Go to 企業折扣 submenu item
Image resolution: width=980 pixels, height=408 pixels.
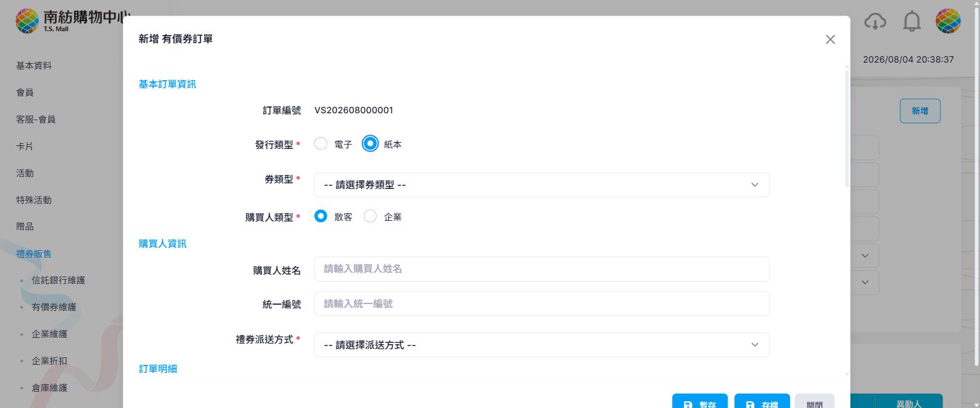coord(49,361)
